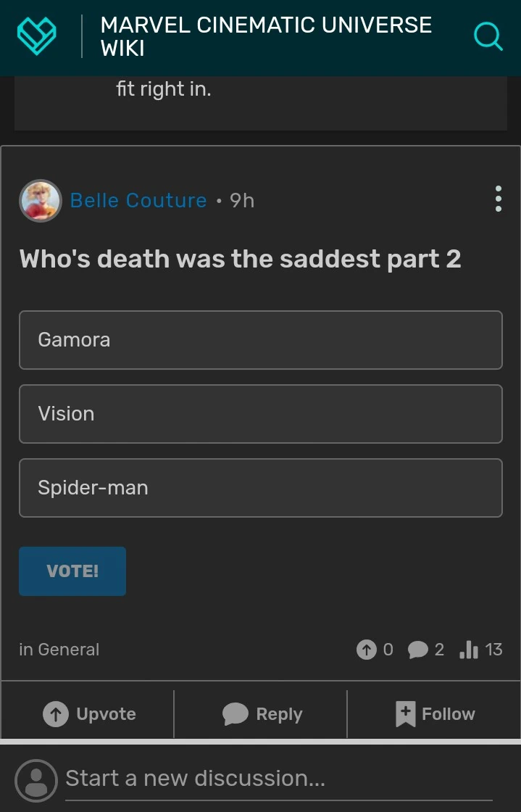Upvote the post using Upvote button
Image resolution: width=521 pixels, height=812 pixels.
pos(88,713)
